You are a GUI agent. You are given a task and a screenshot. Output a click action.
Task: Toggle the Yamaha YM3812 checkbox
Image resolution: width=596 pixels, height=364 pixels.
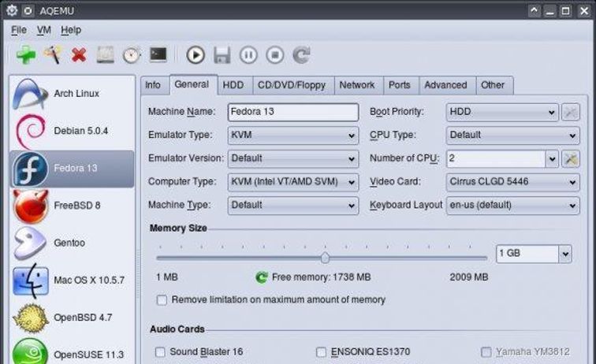point(486,352)
